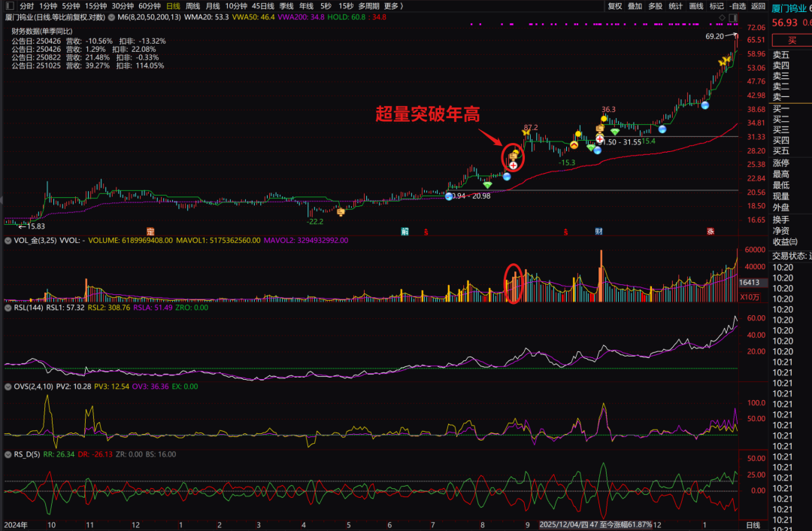Click yellow dot marker below 36.3 label
This screenshot has height=531, width=812.
[604, 119]
